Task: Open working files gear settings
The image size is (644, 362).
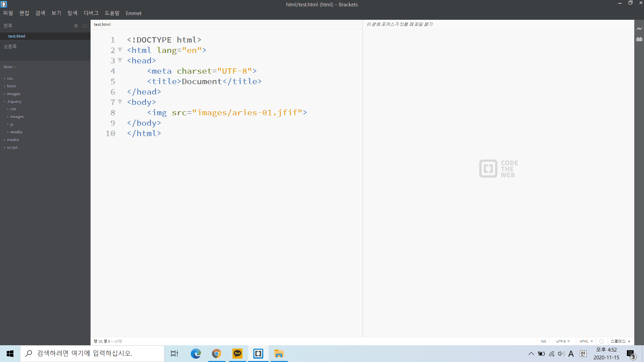Action: (76, 26)
